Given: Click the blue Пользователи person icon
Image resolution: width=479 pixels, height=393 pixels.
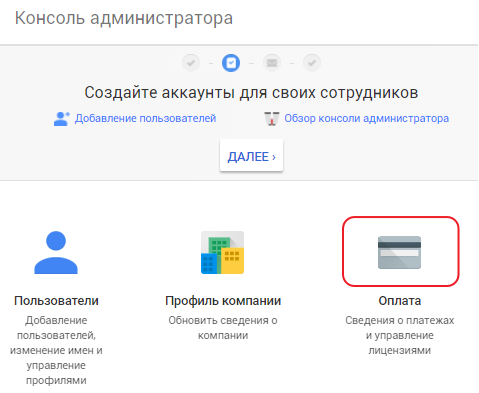Looking at the screenshot, I should pos(56,252).
